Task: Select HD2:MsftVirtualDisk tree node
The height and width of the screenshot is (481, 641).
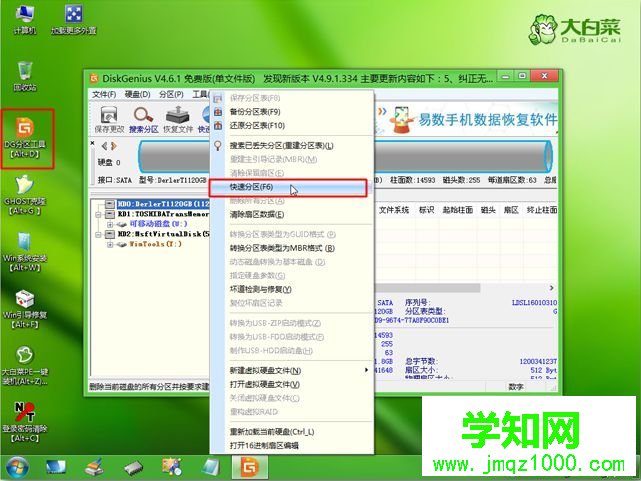Action: click(x=163, y=234)
